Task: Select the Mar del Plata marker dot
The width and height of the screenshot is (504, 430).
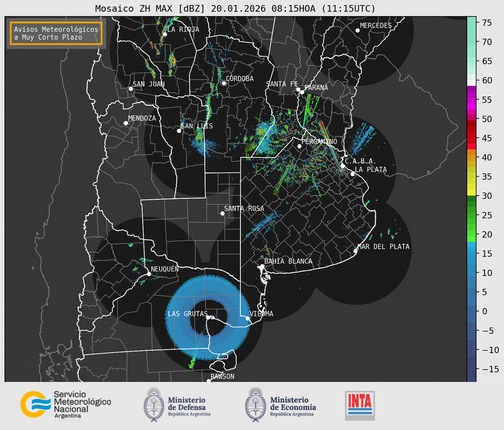Action: (x=355, y=251)
